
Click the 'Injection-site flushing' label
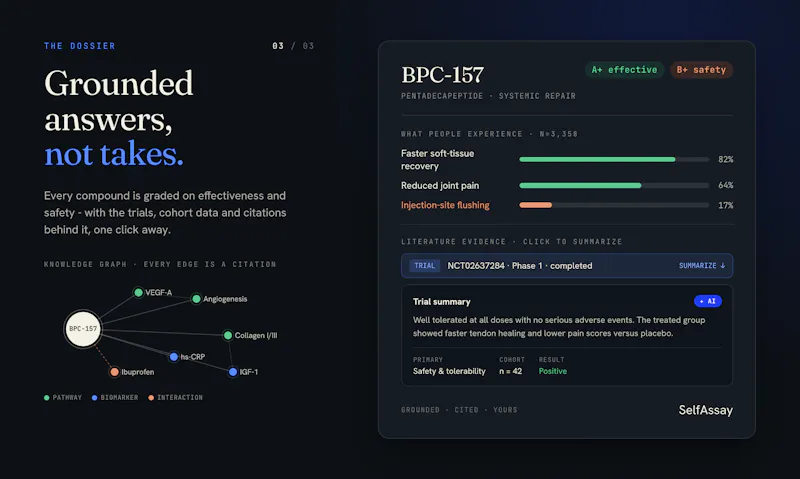[445, 205]
